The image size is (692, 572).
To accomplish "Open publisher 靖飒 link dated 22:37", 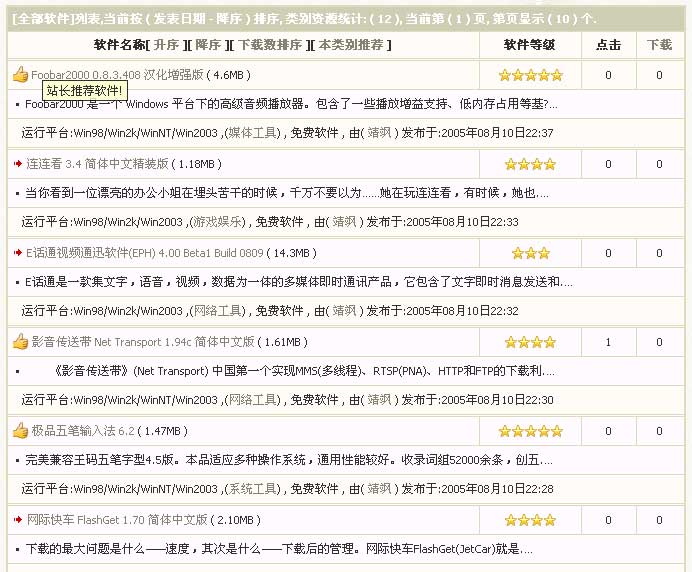I will click(380, 132).
